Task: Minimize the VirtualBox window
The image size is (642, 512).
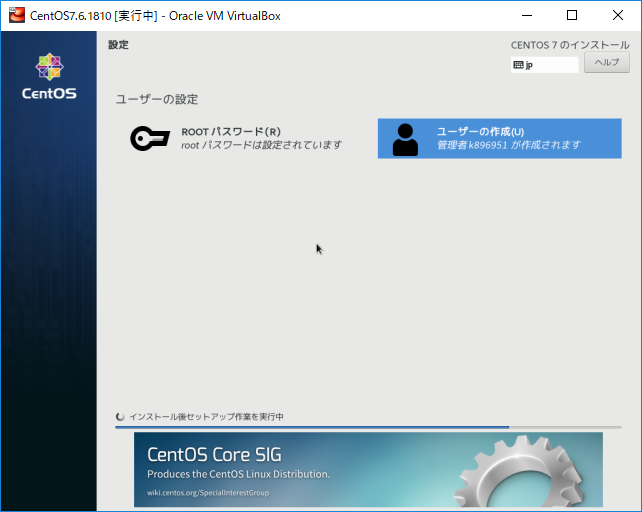Action: pos(527,16)
